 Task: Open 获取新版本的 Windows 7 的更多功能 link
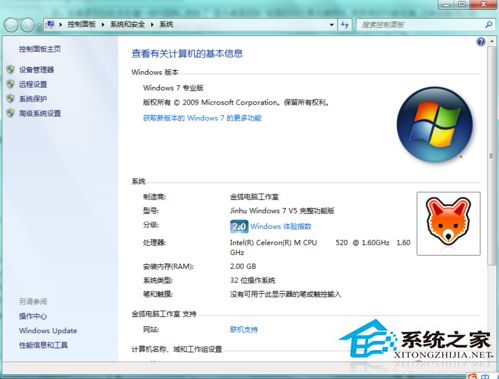(x=202, y=118)
